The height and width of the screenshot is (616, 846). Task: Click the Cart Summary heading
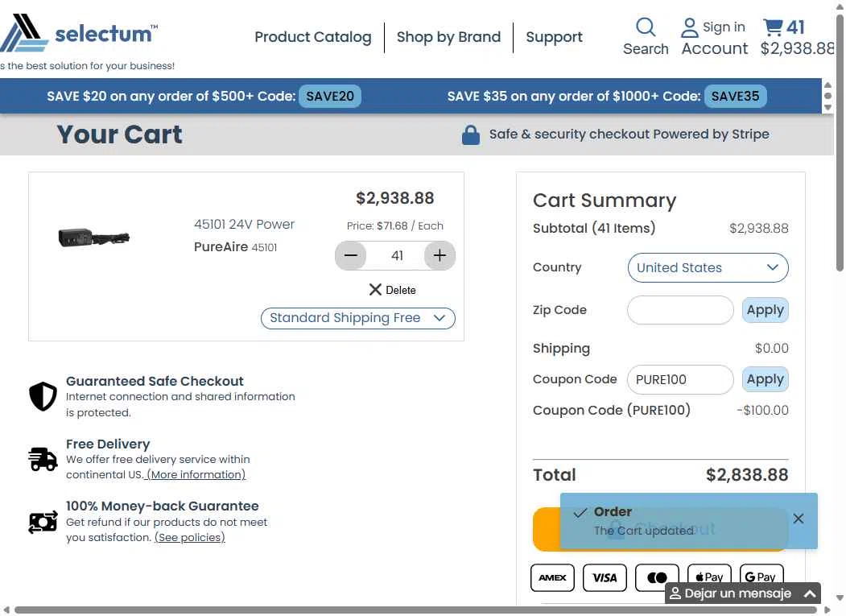click(x=605, y=201)
